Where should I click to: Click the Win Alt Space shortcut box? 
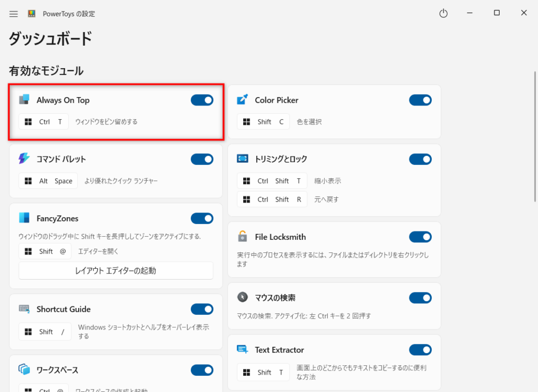(48, 181)
